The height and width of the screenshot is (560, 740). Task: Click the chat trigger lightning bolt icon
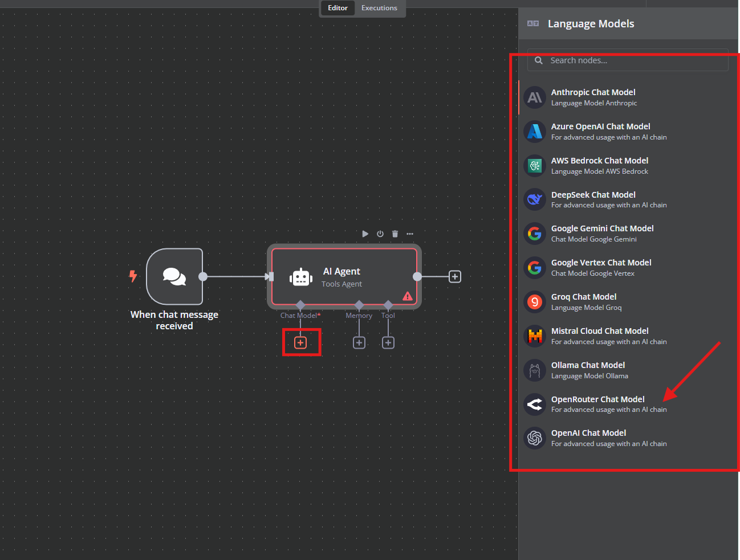133,276
